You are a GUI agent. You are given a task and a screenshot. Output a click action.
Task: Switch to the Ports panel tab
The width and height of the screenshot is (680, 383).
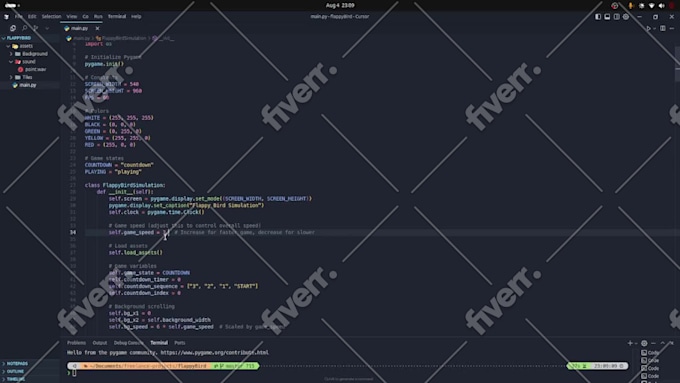pos(180,343)
